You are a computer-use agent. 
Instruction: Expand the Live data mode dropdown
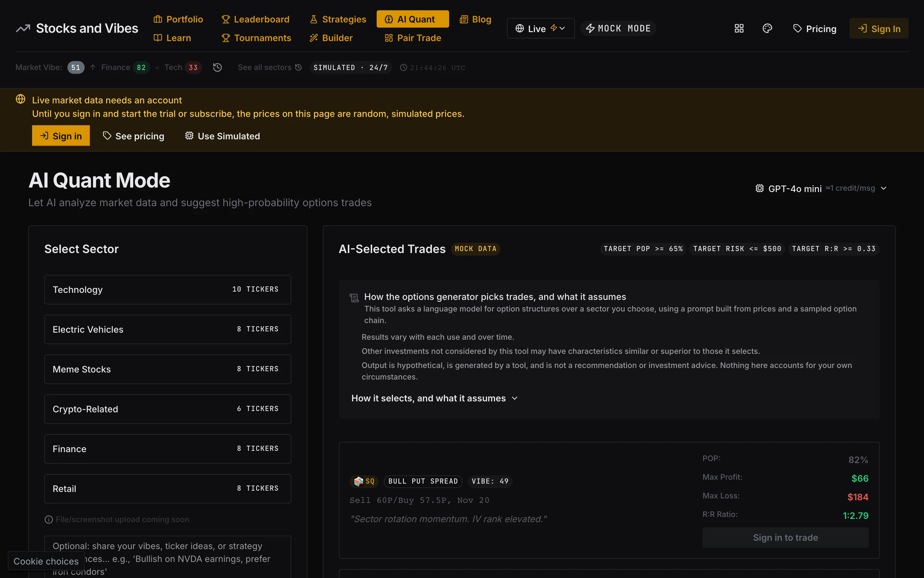pos(540,28)
